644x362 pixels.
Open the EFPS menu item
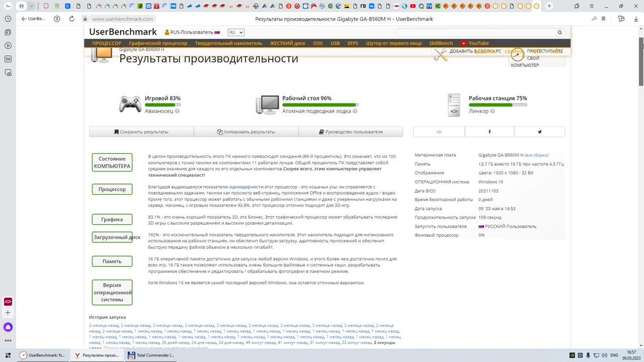(x=353, y=43)
